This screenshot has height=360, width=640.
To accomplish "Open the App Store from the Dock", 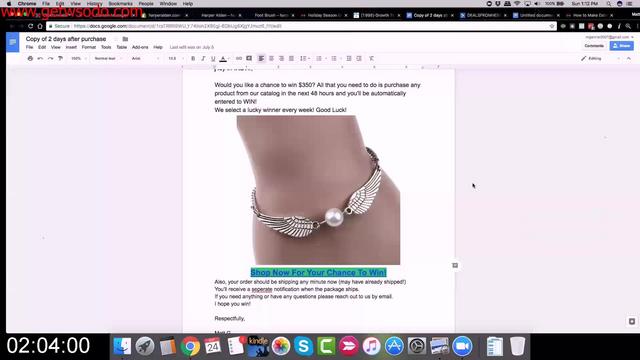I will tap(394, 346).
